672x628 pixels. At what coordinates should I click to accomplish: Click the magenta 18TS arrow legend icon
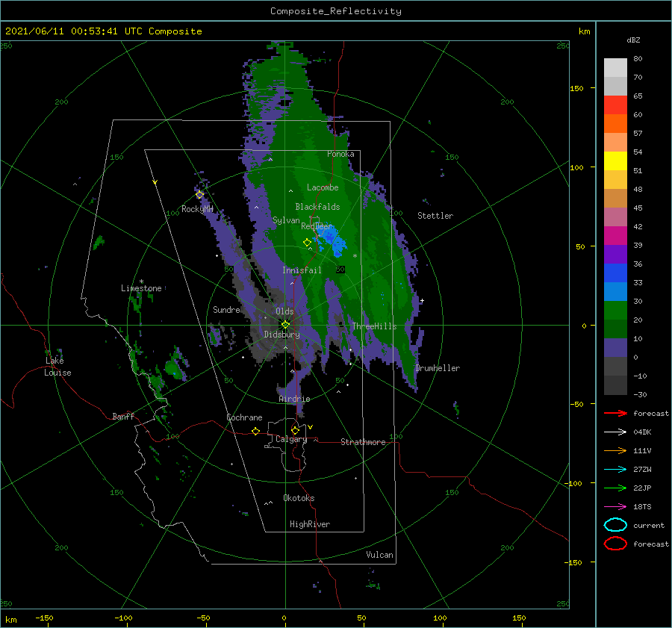[615, 507]
